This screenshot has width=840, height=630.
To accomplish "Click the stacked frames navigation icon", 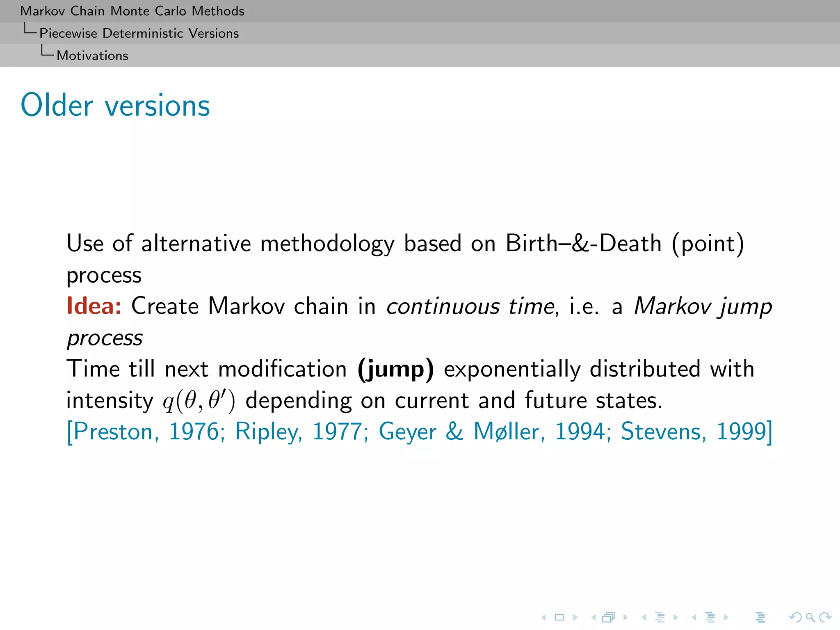I will point(609,617).
